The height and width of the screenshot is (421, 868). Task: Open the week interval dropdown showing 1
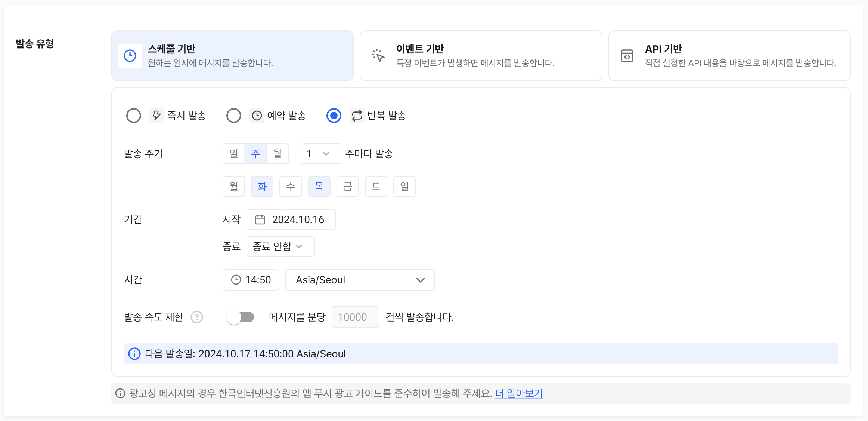point(321,154)
